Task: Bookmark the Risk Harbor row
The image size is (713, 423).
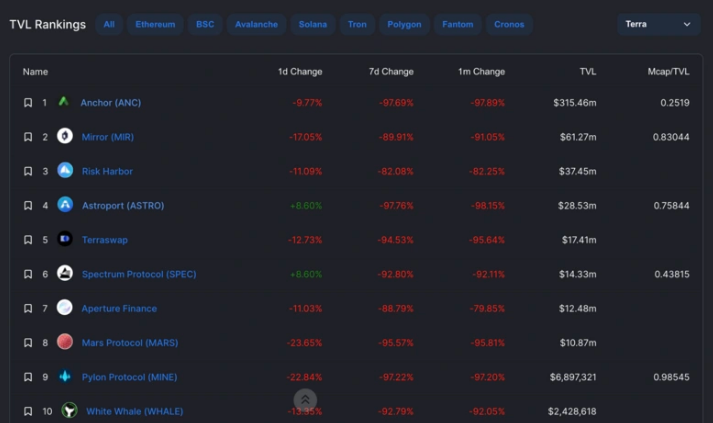Action: [x=28, y=171]
